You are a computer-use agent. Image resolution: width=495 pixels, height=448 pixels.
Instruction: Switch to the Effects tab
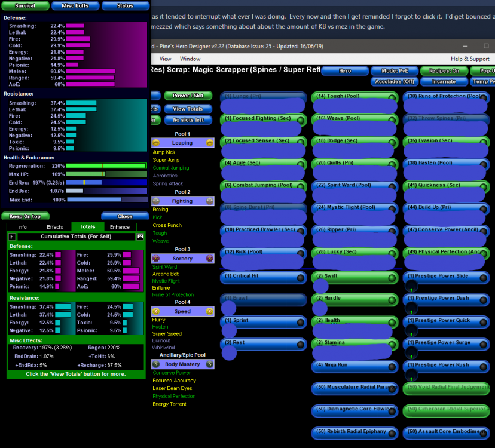[x=55, y=227]
